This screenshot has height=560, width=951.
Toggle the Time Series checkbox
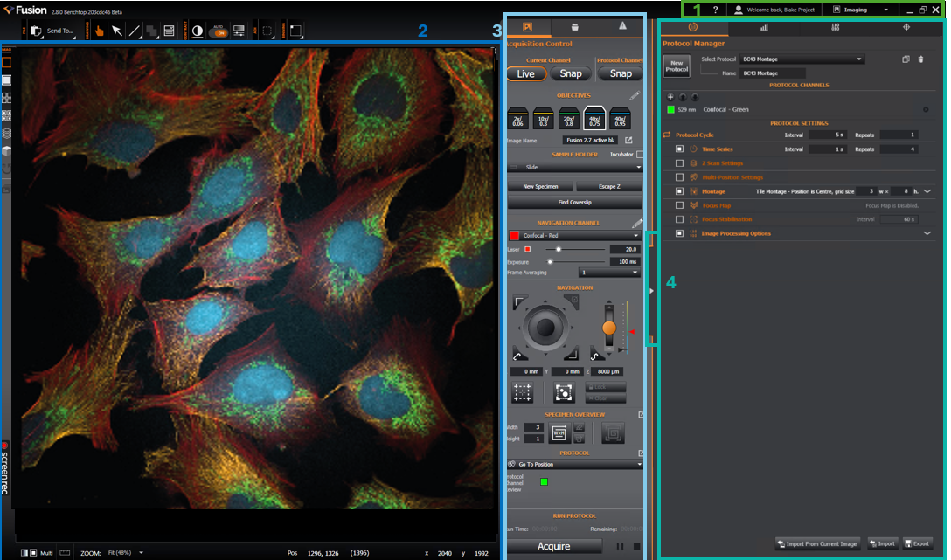[x=679, y=149]
